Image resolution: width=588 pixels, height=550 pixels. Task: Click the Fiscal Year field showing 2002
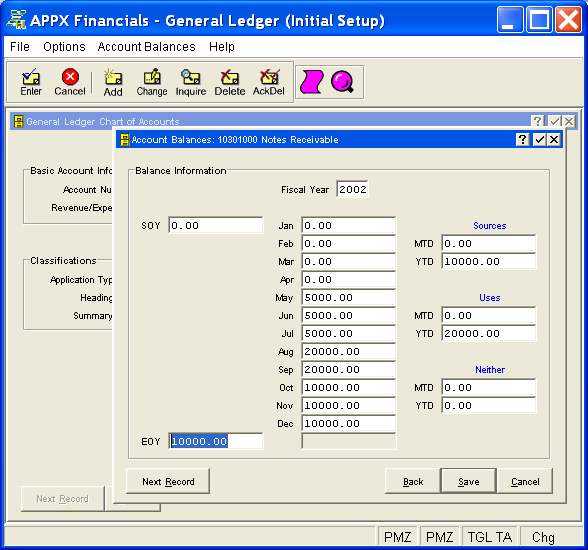point(352,189)
